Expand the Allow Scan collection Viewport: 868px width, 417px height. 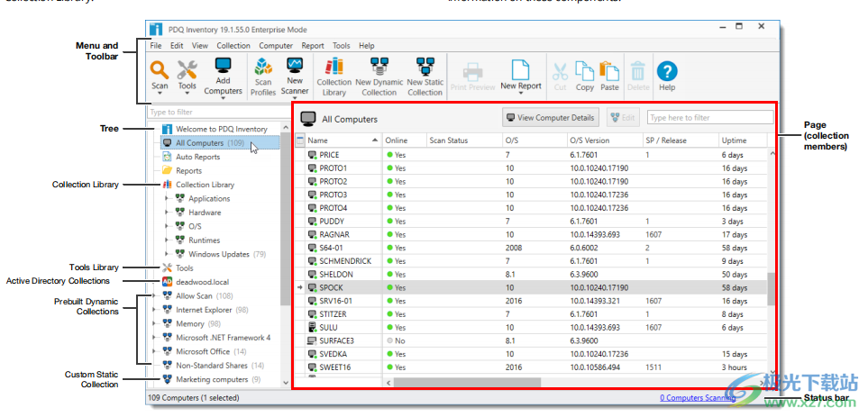(153, 296)
